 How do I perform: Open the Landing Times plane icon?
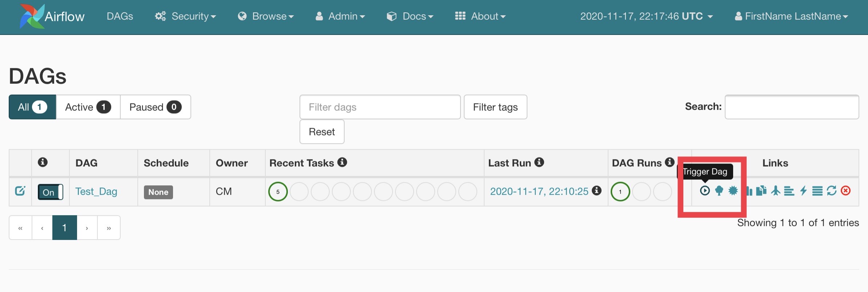[775, 190]
